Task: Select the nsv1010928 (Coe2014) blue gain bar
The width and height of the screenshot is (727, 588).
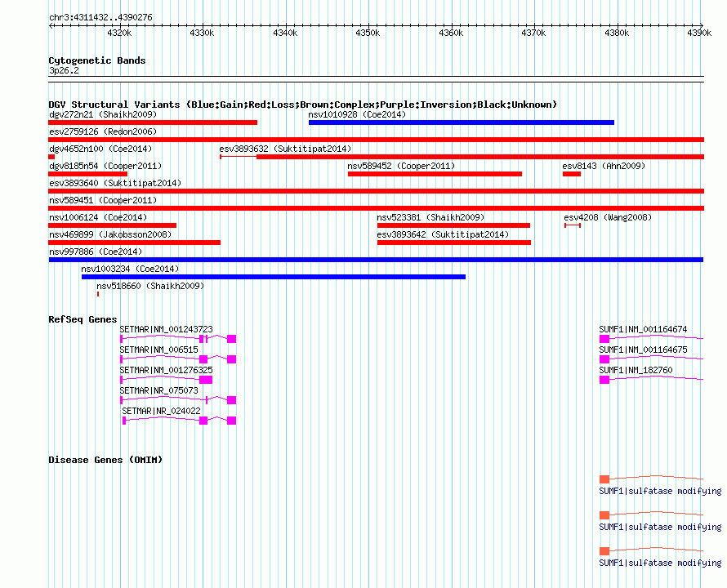Action: [x=462, y=122]
